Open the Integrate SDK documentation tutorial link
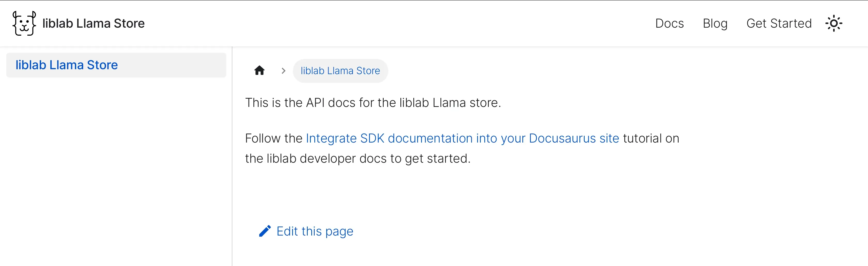The height and width of the screenshot is (266, 868). coord(462,138)
